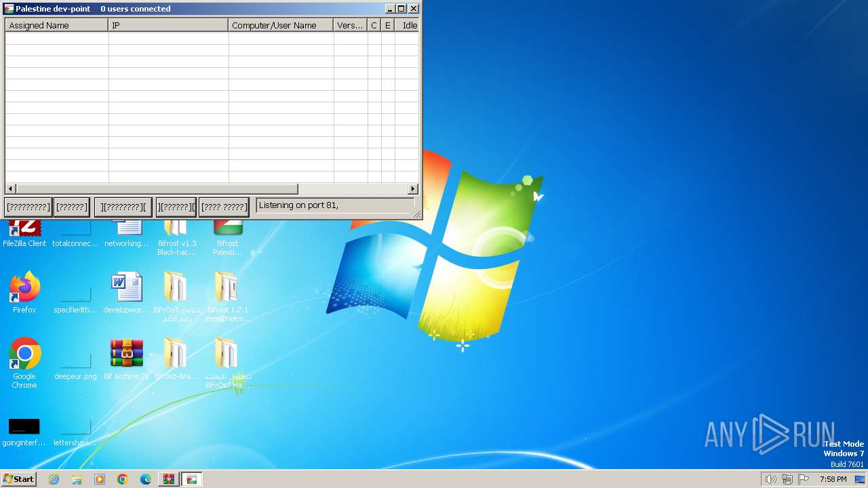This screenshot has width=868, height=488.
Task: Select the goinginterf… desktop file
Action: point(24,432)
